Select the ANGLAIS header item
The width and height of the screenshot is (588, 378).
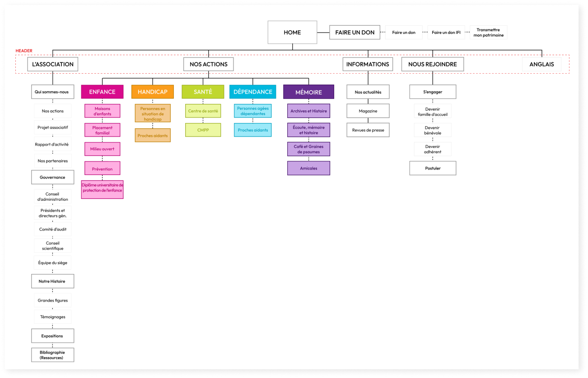point(541,64)
